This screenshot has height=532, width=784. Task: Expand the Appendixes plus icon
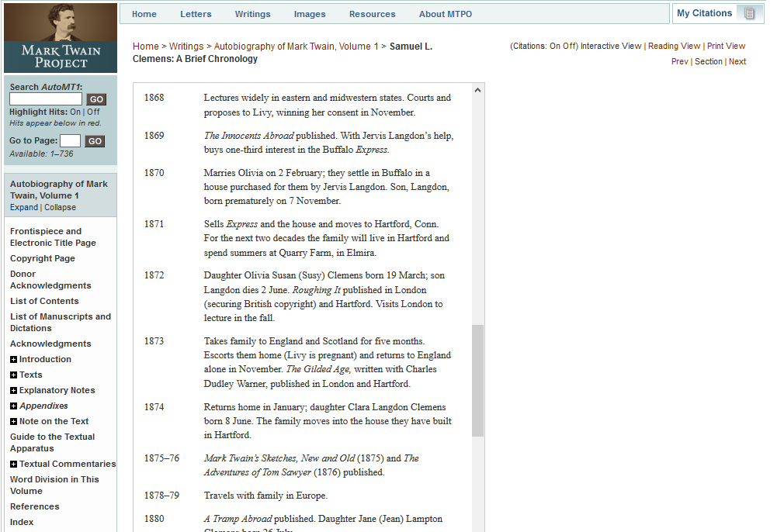click(x=13, y=406)
